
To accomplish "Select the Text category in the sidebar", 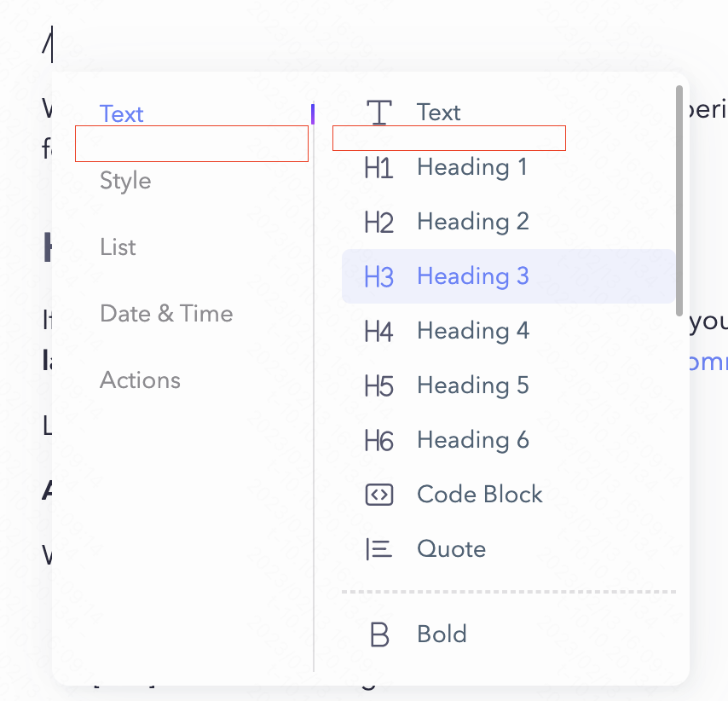I will [121, 113].
